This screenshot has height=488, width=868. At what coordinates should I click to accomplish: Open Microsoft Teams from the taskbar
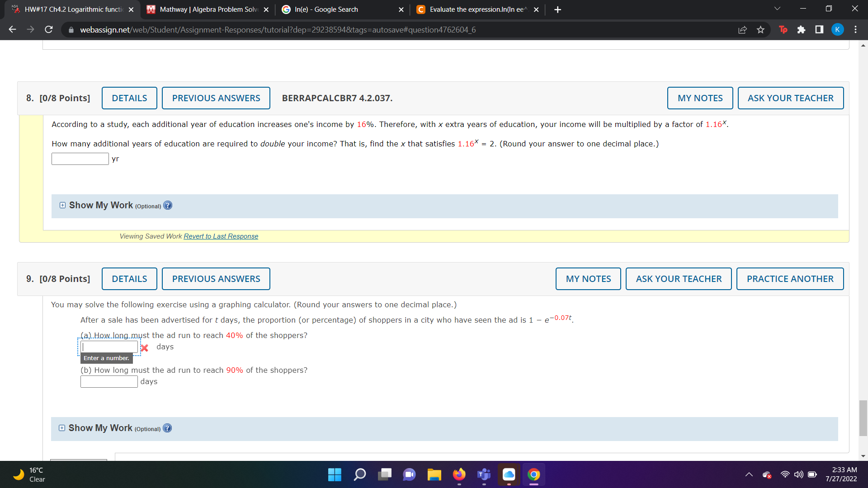[484, 474]
